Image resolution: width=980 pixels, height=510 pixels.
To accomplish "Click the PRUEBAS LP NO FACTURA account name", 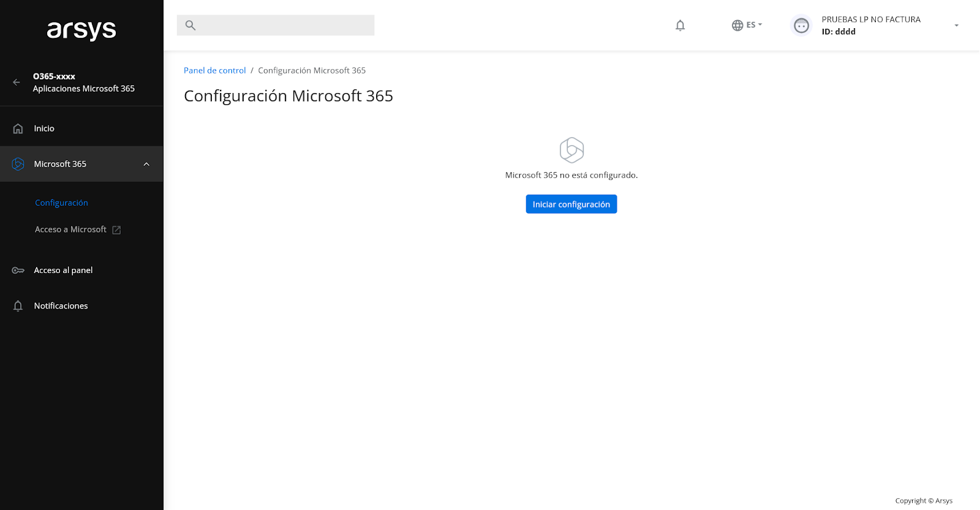I will pyautogui.click(x=871, y=20).
